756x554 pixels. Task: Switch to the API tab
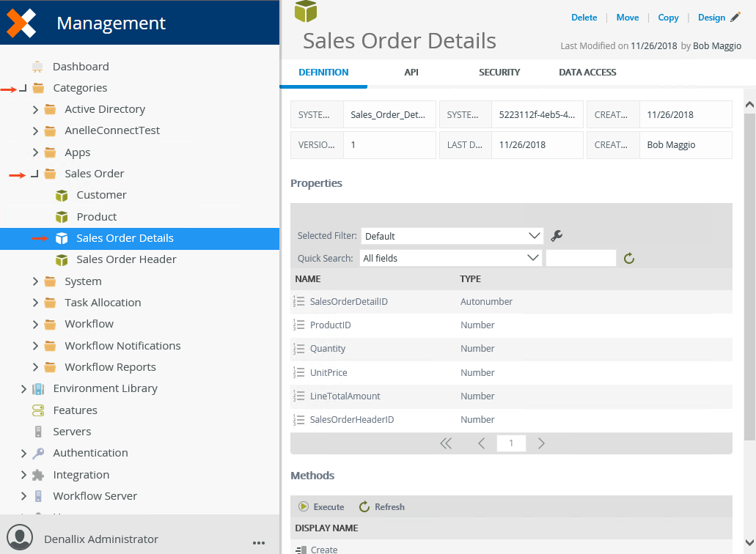[411, 73]
